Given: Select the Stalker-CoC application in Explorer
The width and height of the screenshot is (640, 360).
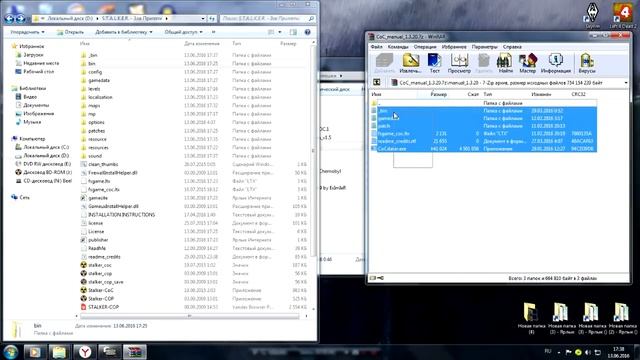Looking at the screenshot, I should pyautogui.click(x=101, y=290).
